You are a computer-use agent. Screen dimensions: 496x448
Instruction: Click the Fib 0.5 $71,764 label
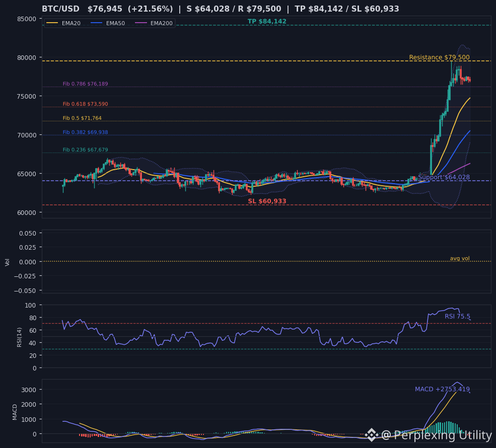(x=82, y=118)
